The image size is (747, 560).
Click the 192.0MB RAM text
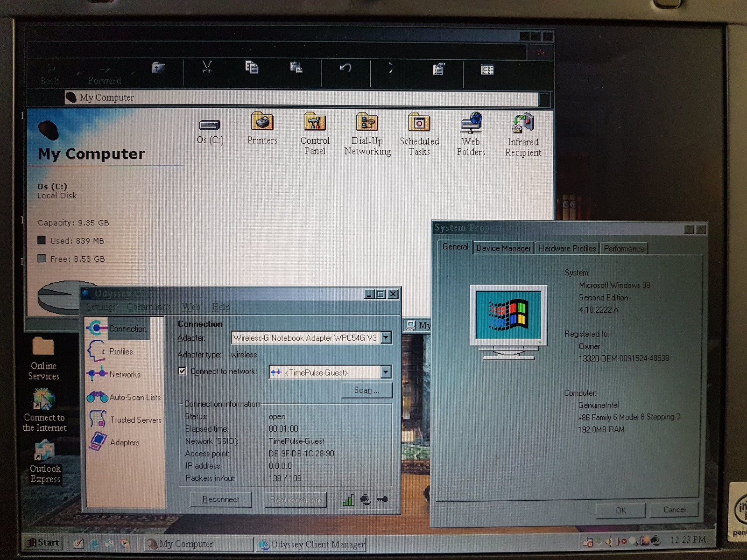(x=601, y=429)
